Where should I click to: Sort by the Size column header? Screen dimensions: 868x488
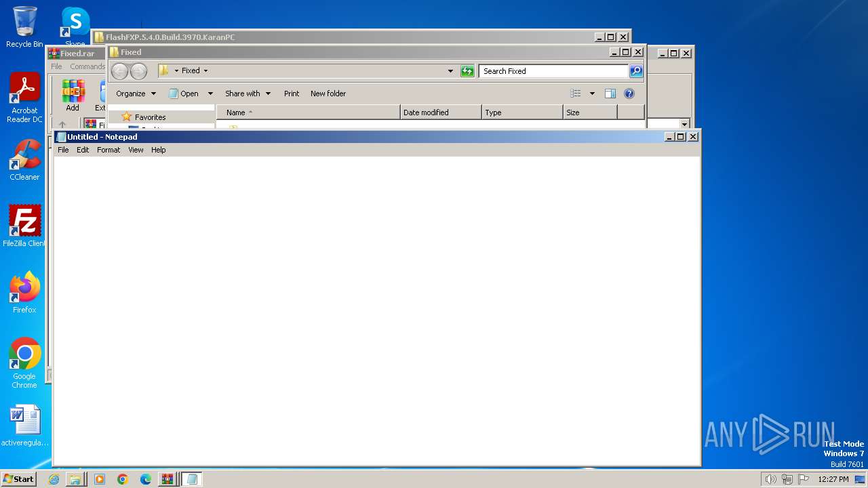tap(590, 113)
